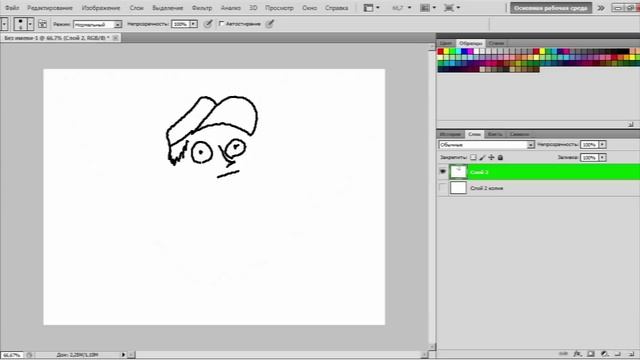This screenshot has width=640, height=360.
Task: Lock transparent pixels of the layer
Action: click(x=473, y=157)
